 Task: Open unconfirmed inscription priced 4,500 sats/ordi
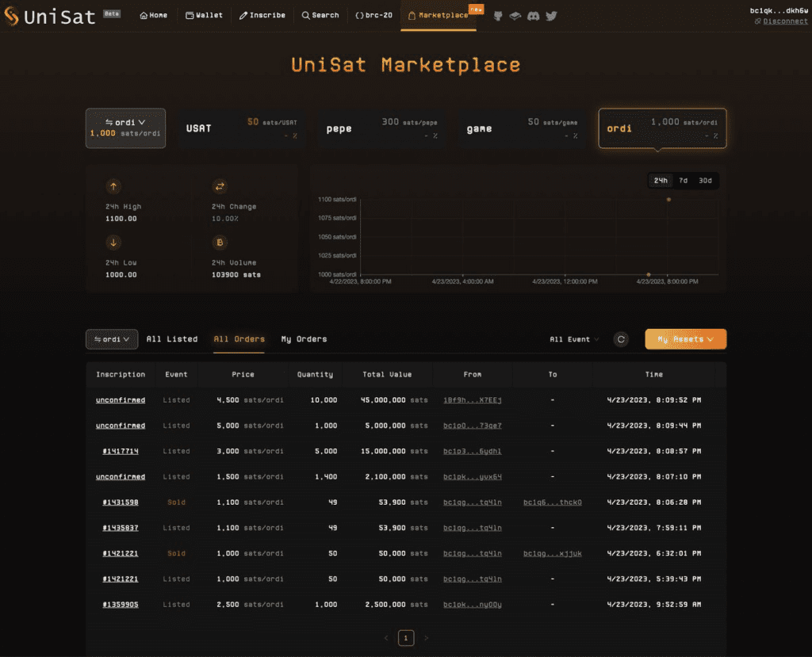[121, 400]
